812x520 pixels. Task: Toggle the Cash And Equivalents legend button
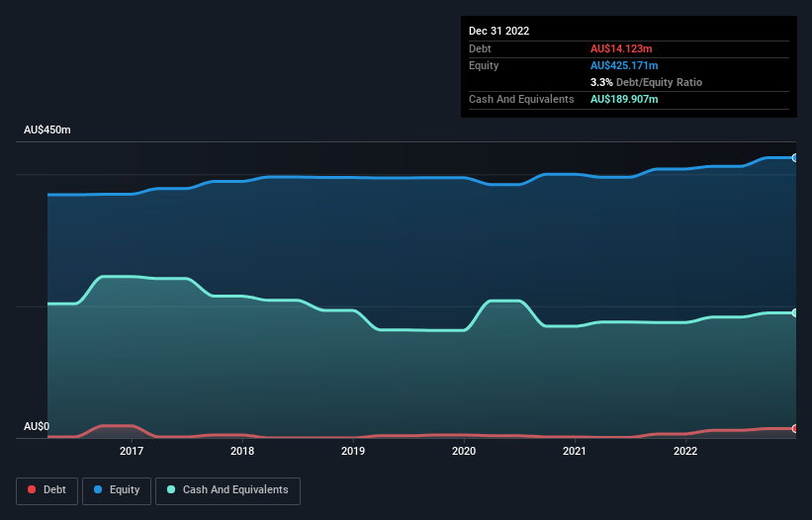pyautogui.click(x=227, y=490)
